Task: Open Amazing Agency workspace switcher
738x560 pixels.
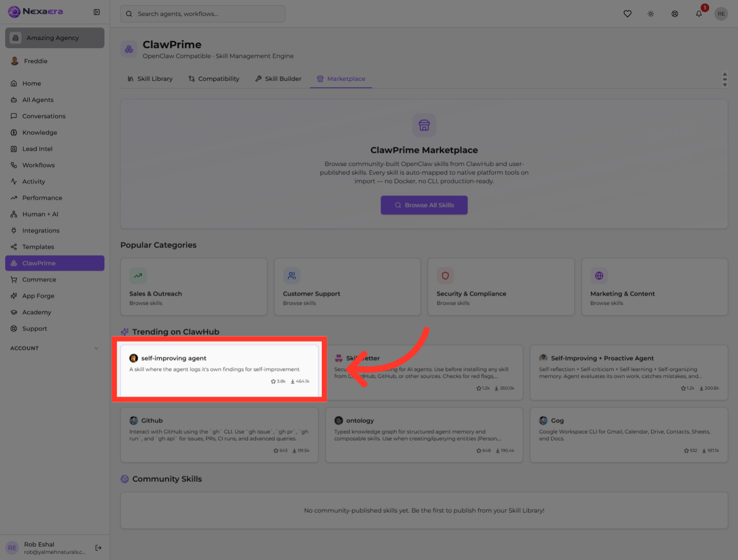Action: coord(55,38)
